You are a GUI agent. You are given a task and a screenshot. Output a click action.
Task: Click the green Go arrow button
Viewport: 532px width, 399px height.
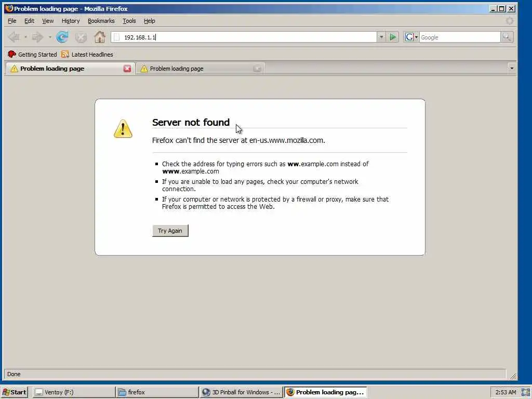click(393, 37)
